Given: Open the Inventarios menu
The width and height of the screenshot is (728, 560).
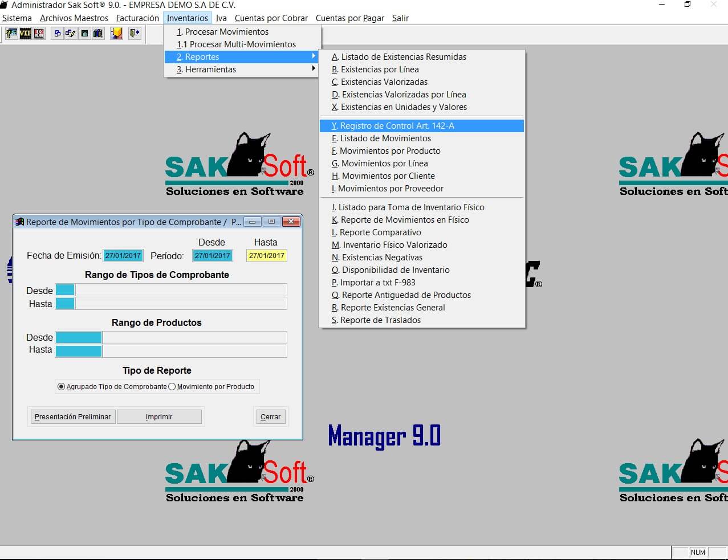Looking at the screenshot, I should (188, 18).
